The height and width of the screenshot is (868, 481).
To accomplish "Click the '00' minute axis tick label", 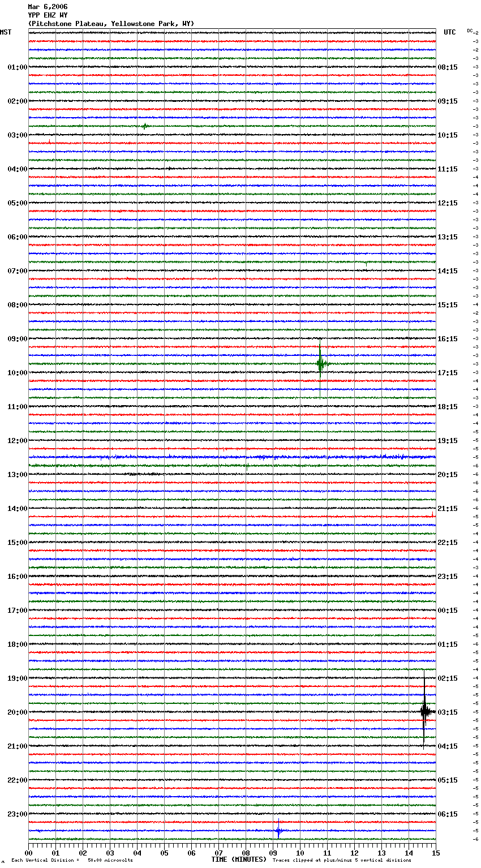I will (x=29, y=853).
